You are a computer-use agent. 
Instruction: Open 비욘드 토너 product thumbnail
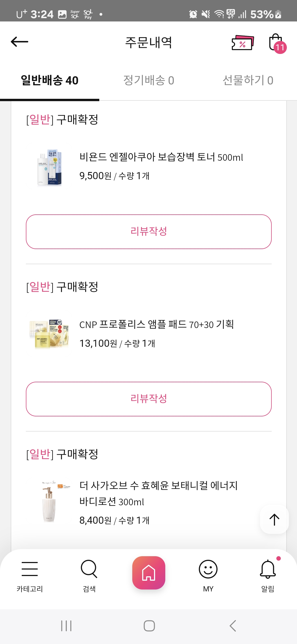click(50, 167)
